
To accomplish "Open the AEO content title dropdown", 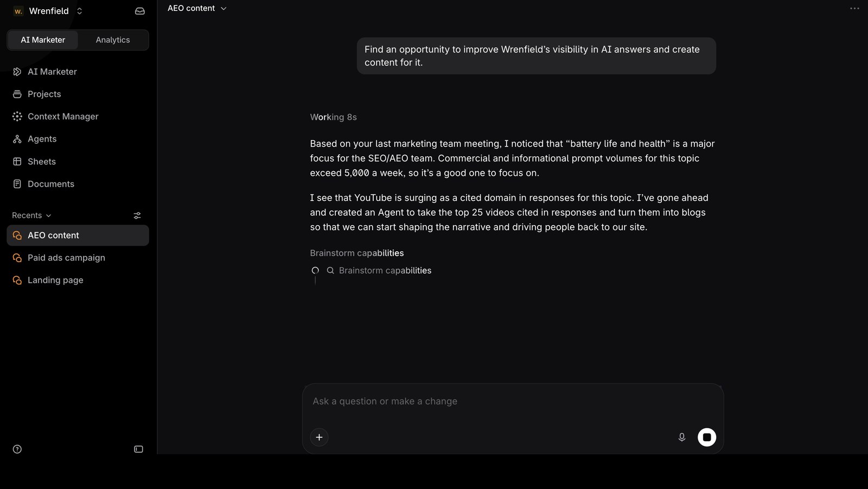I will point(197,8).
